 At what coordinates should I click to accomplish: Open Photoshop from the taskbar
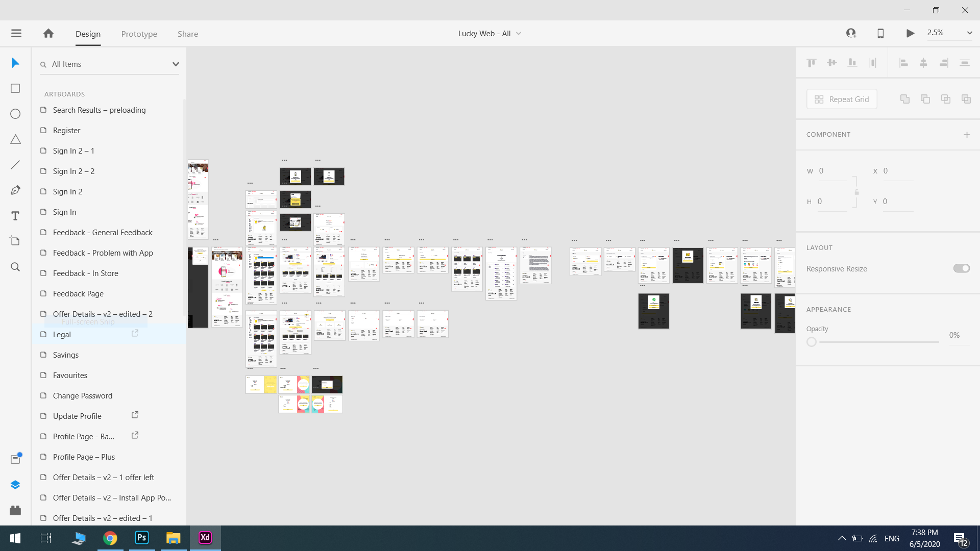(141, 538)
